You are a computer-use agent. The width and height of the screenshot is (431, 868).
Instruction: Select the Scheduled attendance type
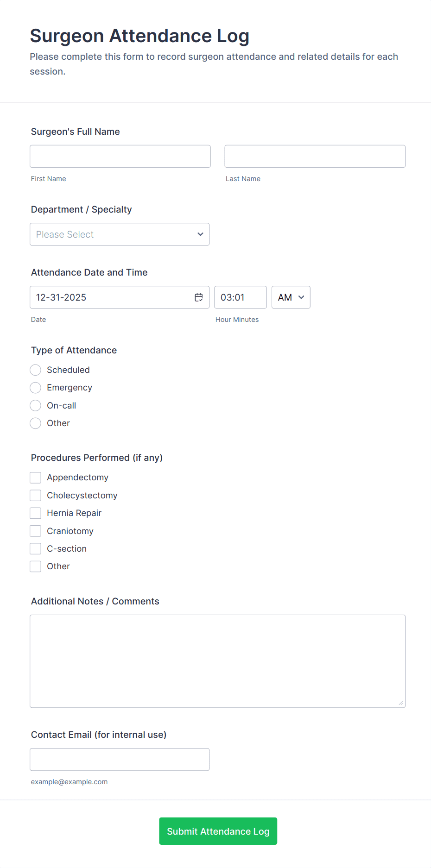click(x=35, y=370)
